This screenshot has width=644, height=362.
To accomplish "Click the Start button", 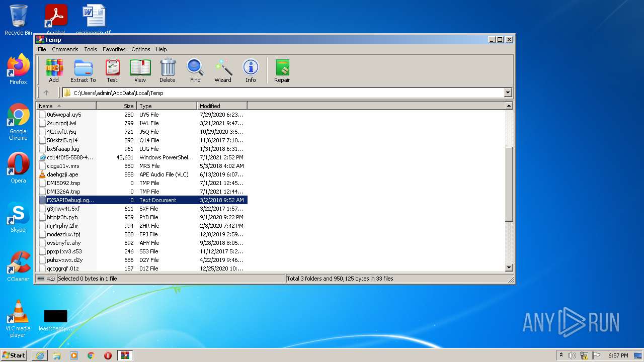I will click(14, 355).
